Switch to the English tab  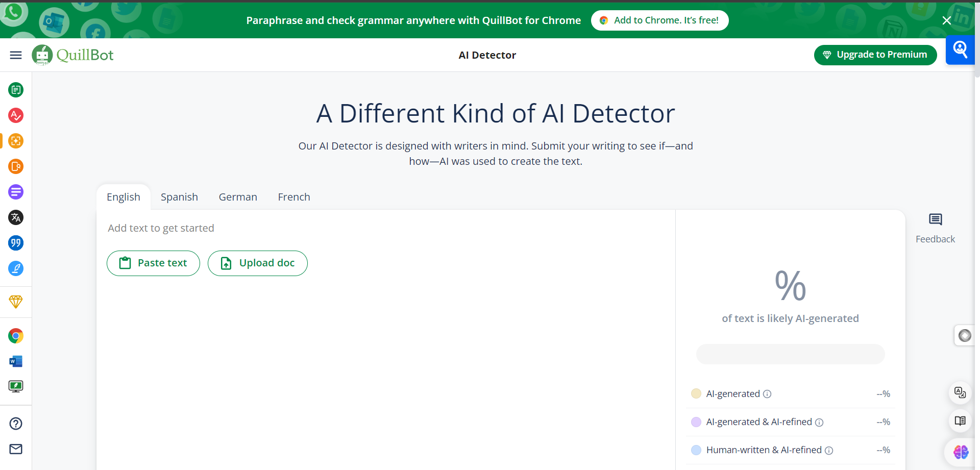[124, 197]
